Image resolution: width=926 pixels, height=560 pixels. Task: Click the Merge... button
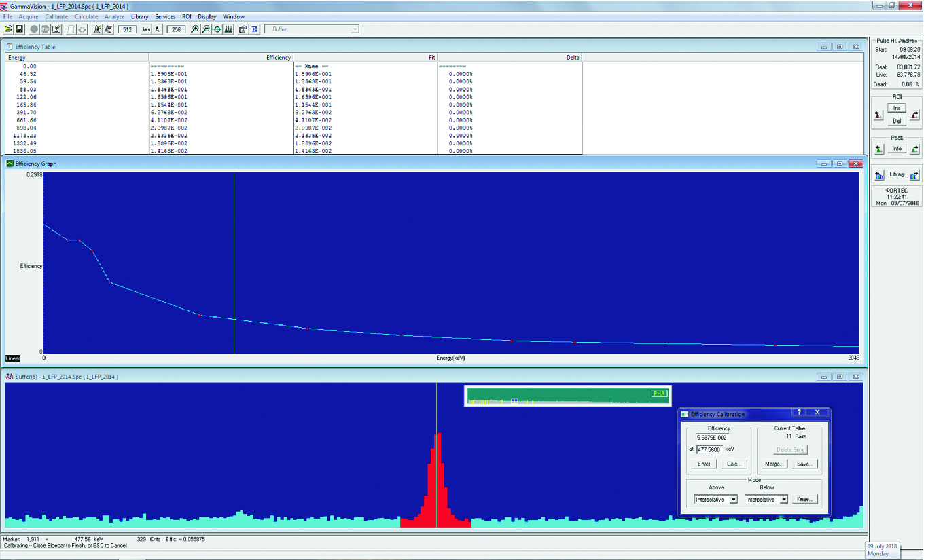point(774,464)
